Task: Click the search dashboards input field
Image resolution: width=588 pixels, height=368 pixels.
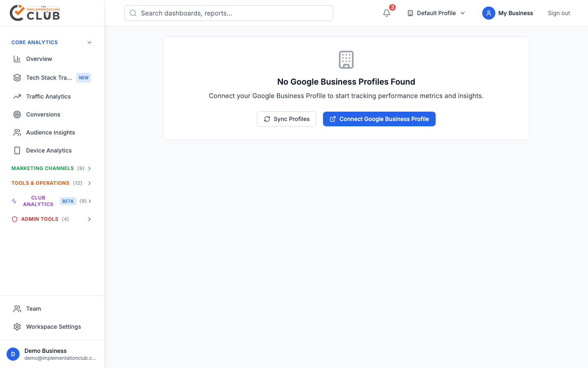Action: [x=228, y=13]
